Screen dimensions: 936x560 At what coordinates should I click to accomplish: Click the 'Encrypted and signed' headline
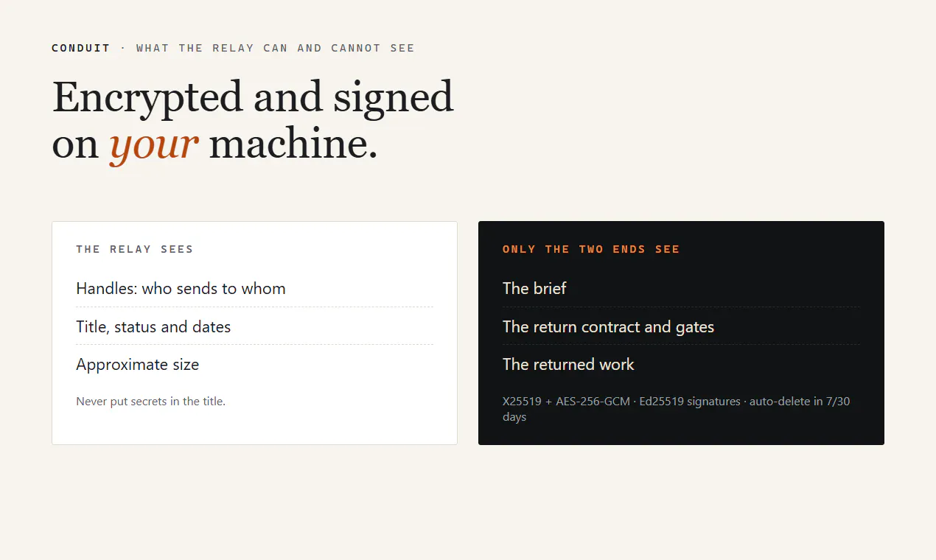pyautogui.click(x=253, y=97)
